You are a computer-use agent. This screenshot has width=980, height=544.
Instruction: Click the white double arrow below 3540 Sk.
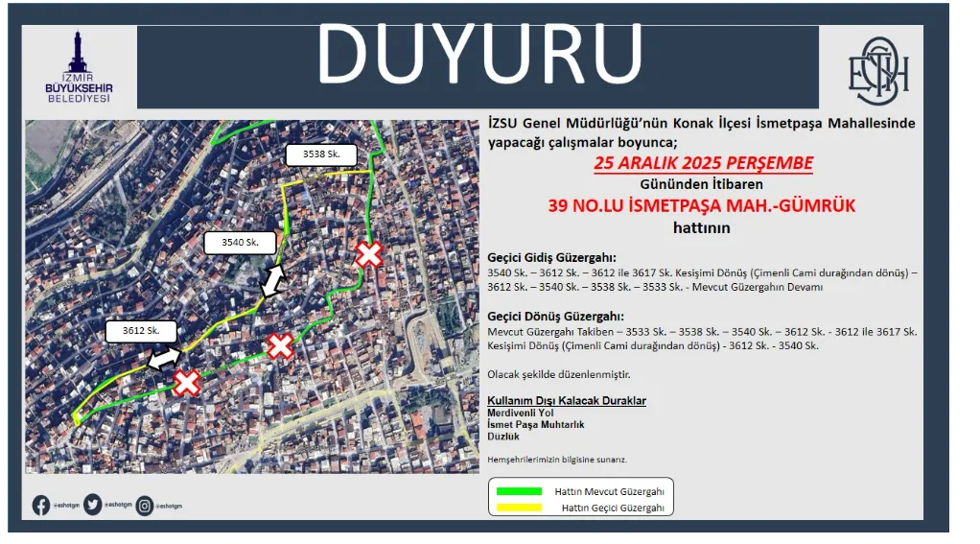273,281
